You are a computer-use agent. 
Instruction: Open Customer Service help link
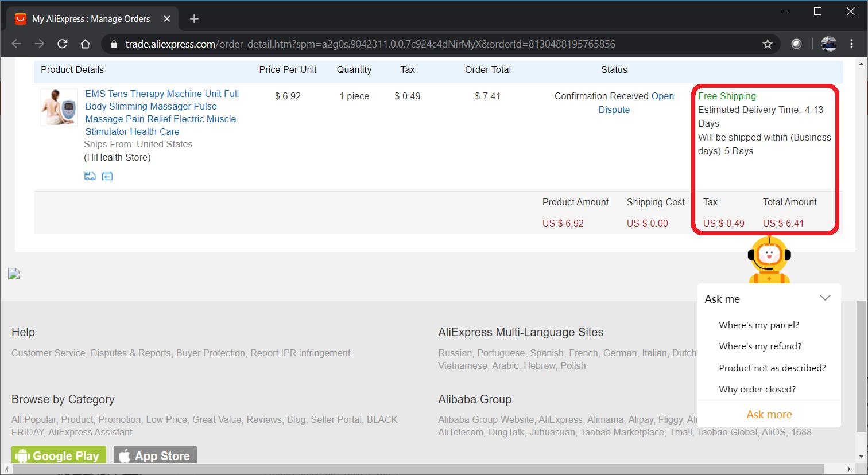click(x=48, y=353)
